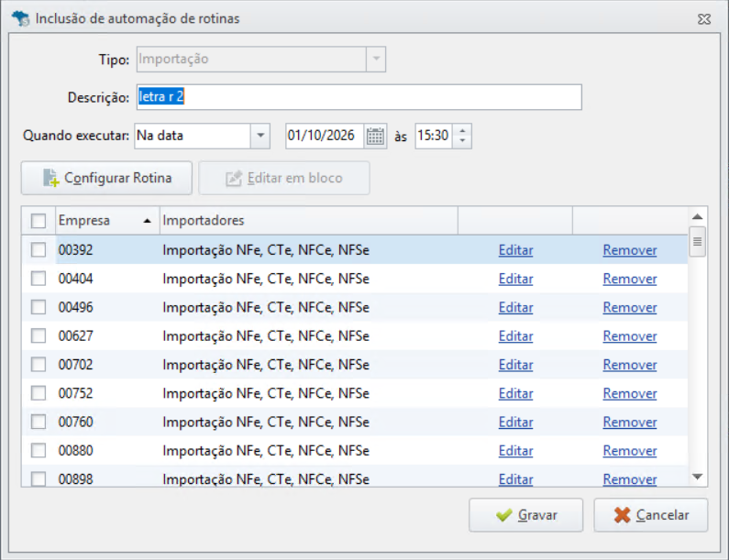Close the dialog with the X icon
The width and height of the screenshot is (729, 560).
pyautogui.click(x=704, y=19)
